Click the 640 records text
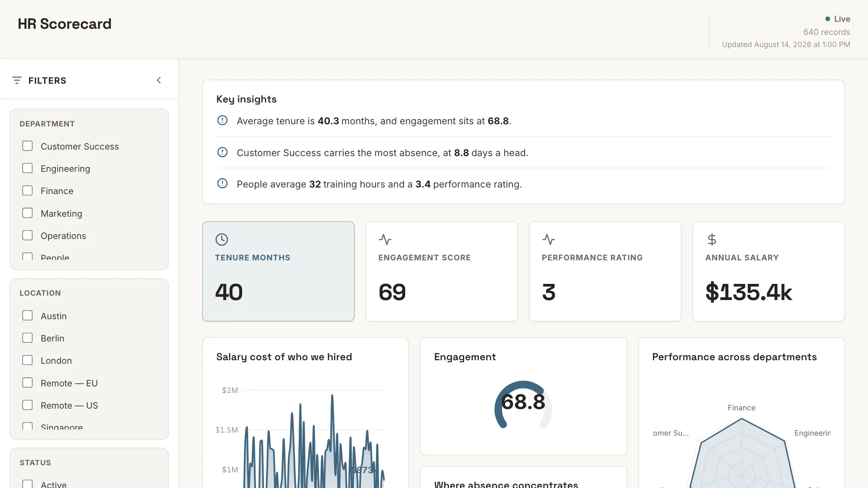 coord(827,32)
